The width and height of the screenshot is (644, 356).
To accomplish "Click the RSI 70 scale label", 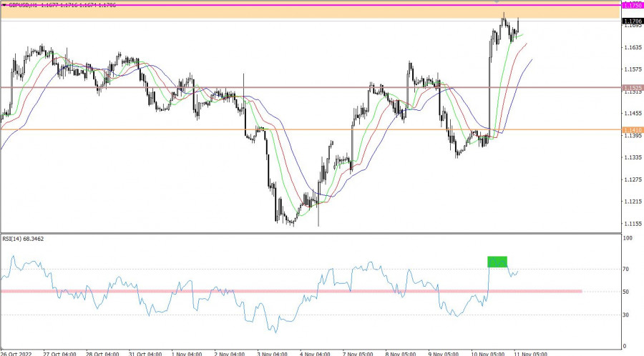I will [628, 270].
